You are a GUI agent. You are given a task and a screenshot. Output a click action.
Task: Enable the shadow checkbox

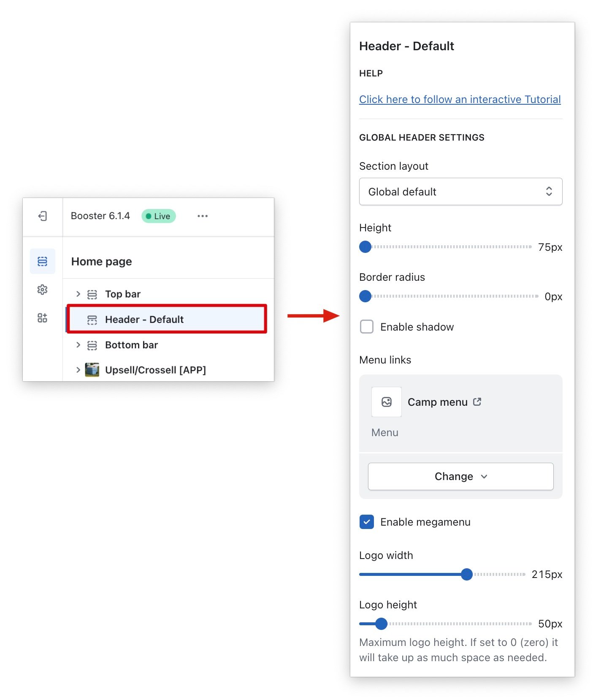367,327
